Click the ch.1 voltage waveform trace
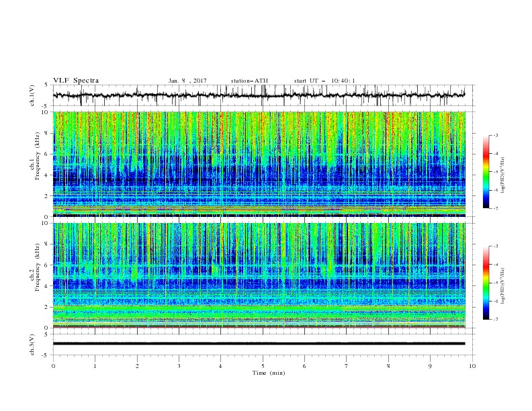532x411 pixels. click(259, 95)
